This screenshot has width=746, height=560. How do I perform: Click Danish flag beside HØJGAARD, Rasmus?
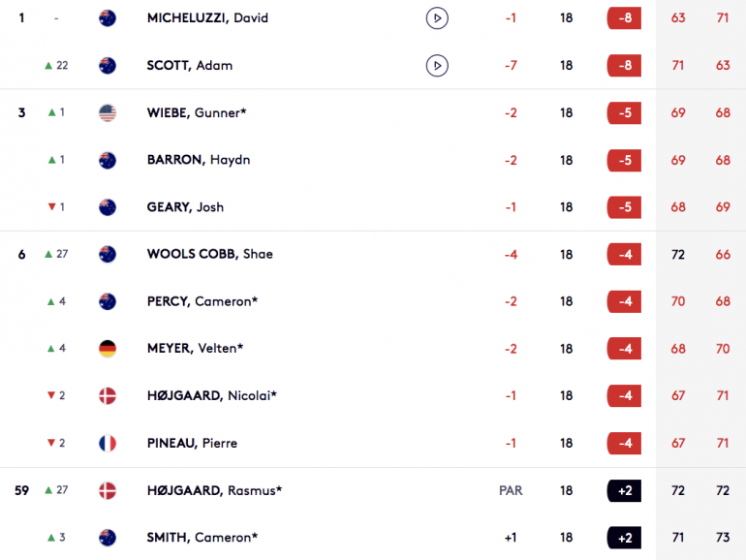coord(108,490)
